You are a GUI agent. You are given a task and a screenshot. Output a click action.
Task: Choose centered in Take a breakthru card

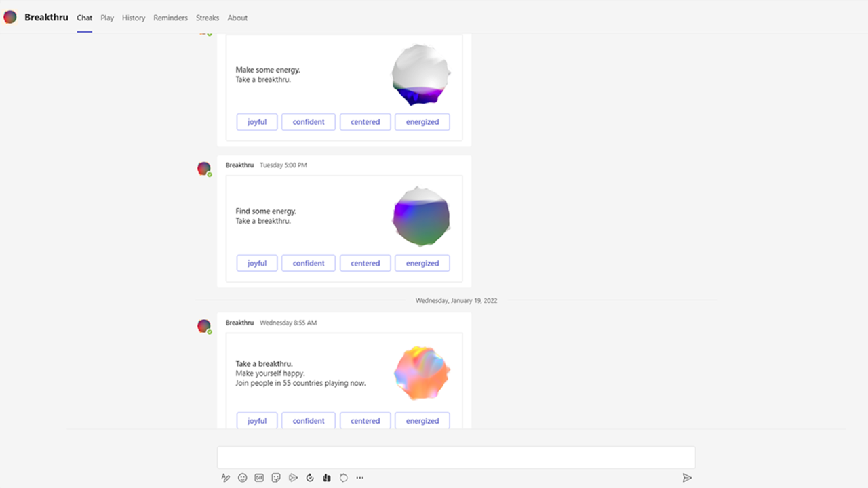coord(366,420)
